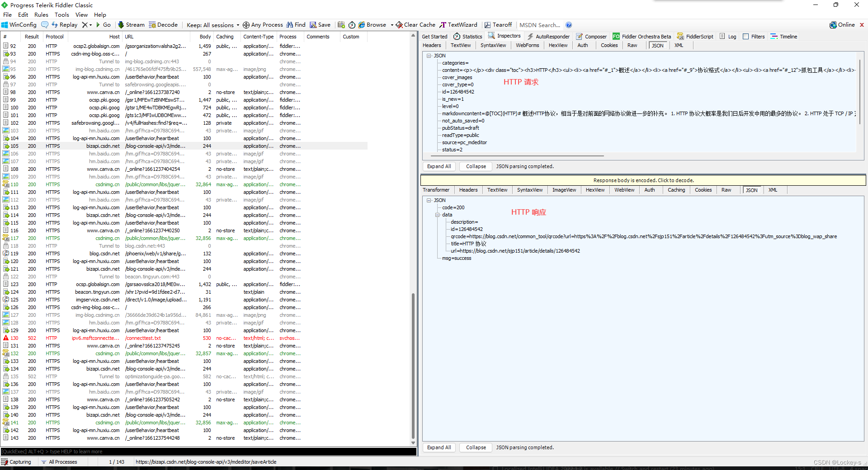This screenshot has height=470, width=868.
Task: Select session 119 blog.csdn.net row
Action: [184, 254]
